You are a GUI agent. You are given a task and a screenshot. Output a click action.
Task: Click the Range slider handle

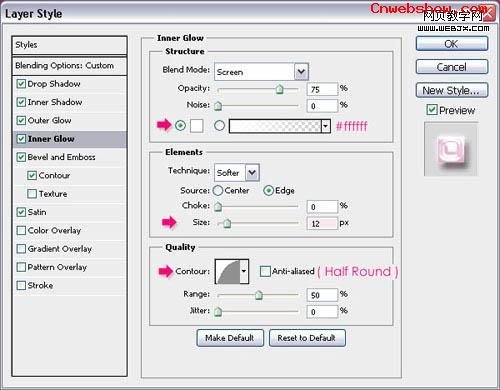tap(259, 295)
